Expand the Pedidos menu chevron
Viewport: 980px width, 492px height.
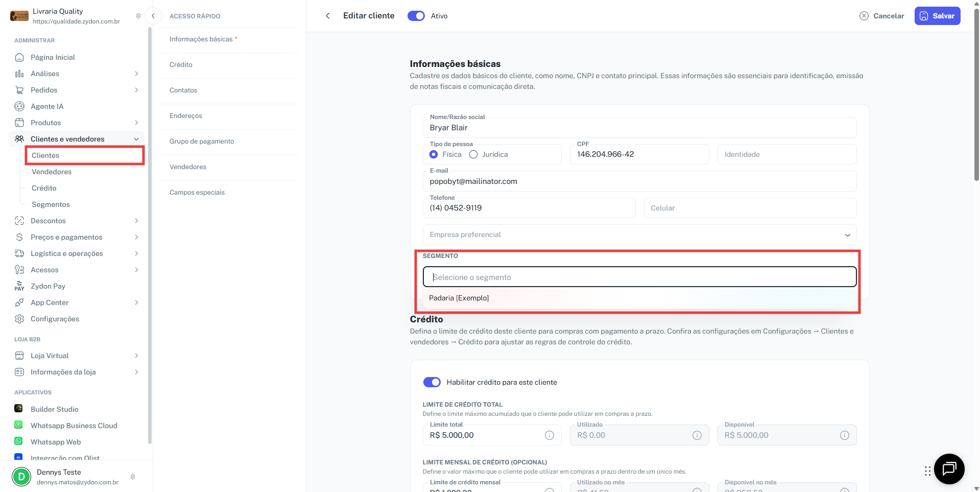tap(136, 90)
